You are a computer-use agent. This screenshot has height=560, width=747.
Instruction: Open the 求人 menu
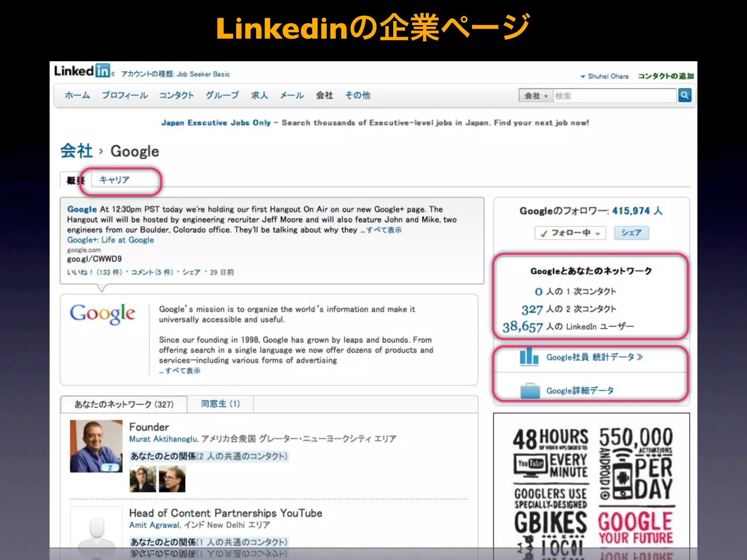click(x=259, y=96)
